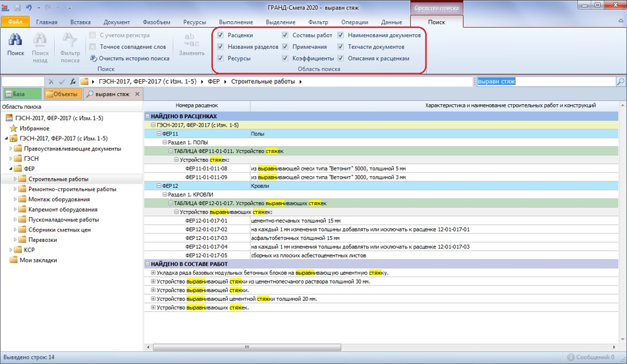Click the Объекты button
The width and height of the screenshot is (627, 364).
[x=62, y=94]
